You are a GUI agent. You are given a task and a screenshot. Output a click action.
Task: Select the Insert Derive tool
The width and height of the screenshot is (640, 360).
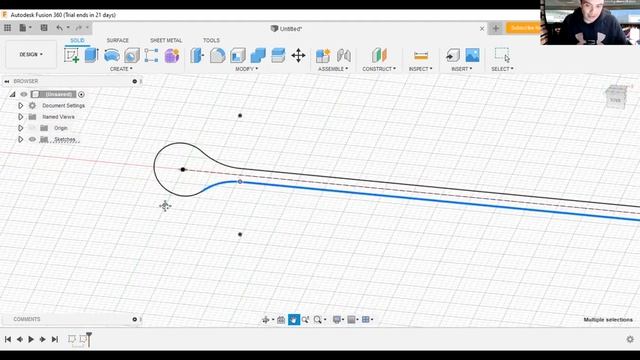(452, 56)
